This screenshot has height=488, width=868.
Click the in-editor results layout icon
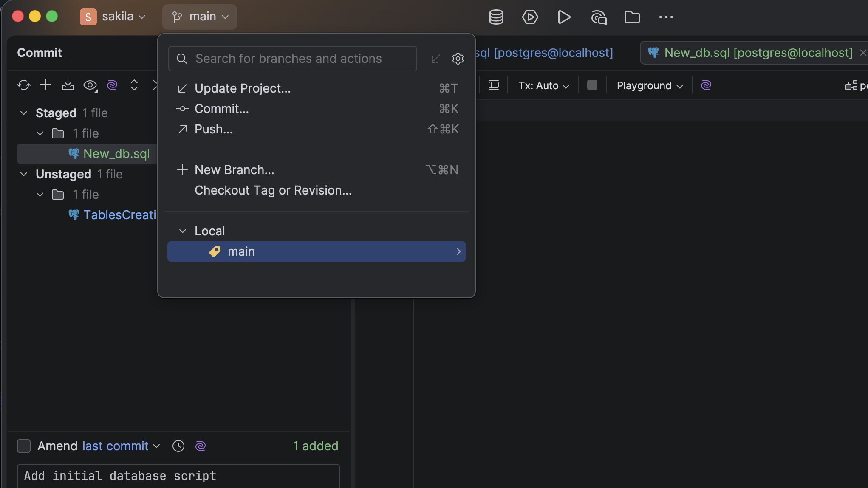click(494, 85)
